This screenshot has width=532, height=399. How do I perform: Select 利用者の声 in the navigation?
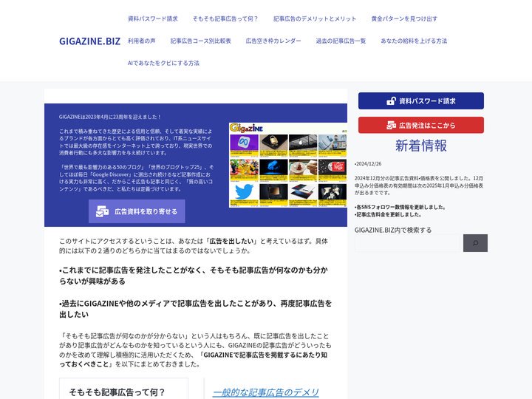pyautogui.click(x=141, y=41)
